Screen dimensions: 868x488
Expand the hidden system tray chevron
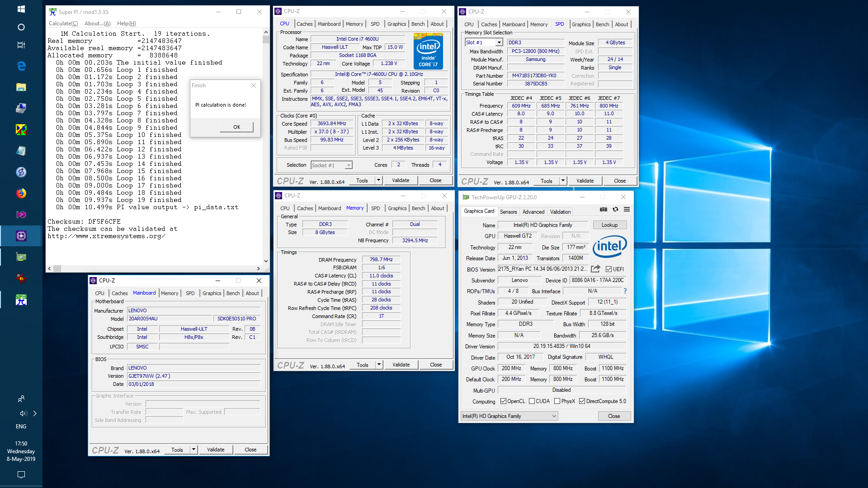[35, 413]
